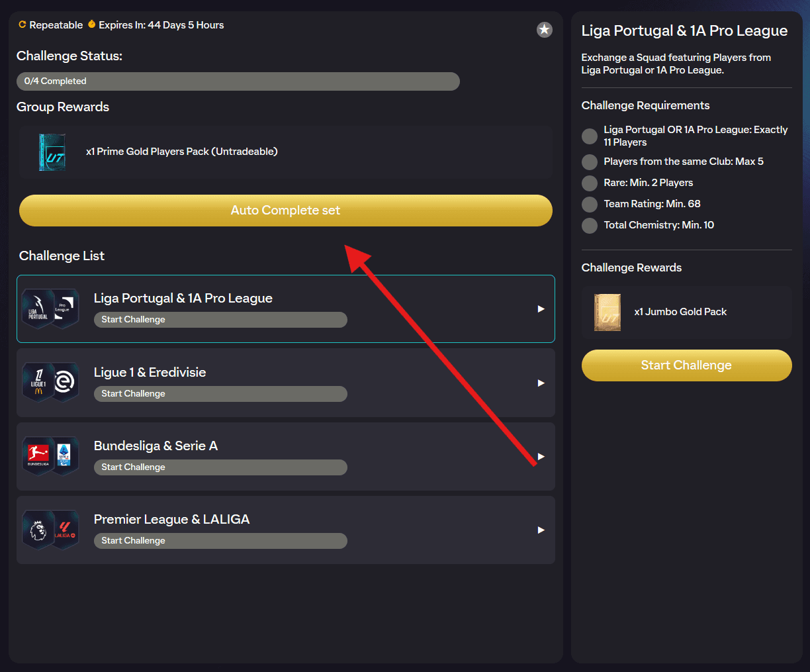Click the Ligue 1 league badge
The height and width of the screenshot is (672, 810).
click(38, 383)
